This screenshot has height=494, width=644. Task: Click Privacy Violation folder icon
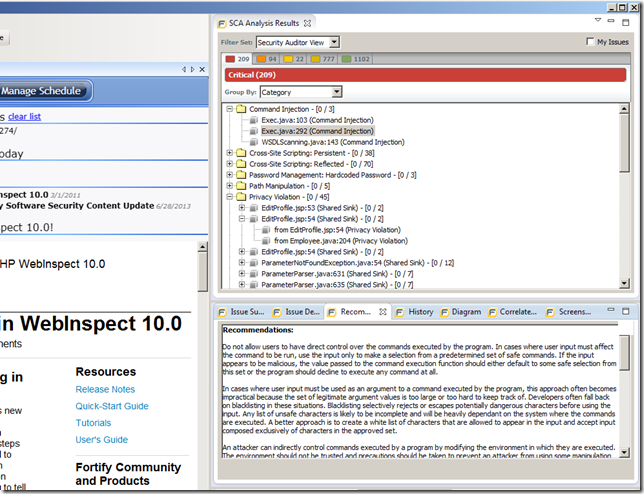click(x=241, y=197)
